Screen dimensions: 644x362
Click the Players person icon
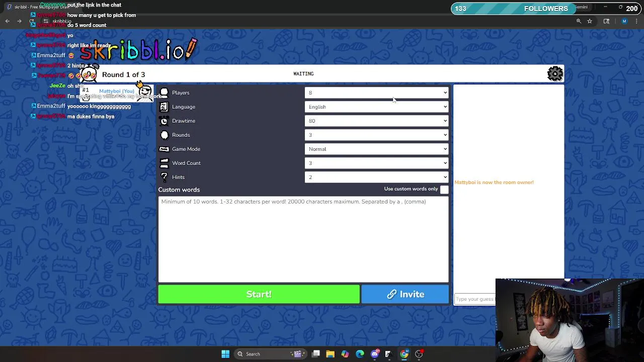(x=164, y=93)
